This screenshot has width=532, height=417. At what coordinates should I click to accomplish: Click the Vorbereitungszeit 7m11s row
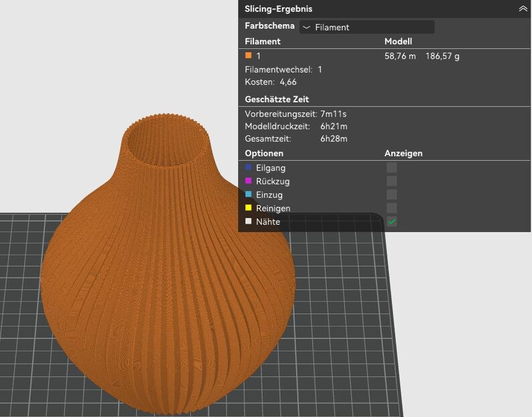[295, 114]
